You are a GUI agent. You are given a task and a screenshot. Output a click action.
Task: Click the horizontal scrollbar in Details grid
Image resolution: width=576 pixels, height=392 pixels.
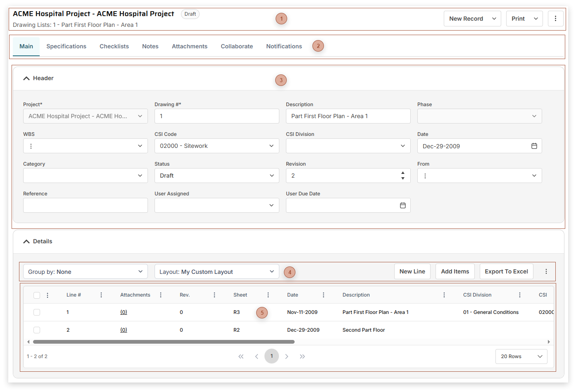pyautogui.click(x=164, y=342)
